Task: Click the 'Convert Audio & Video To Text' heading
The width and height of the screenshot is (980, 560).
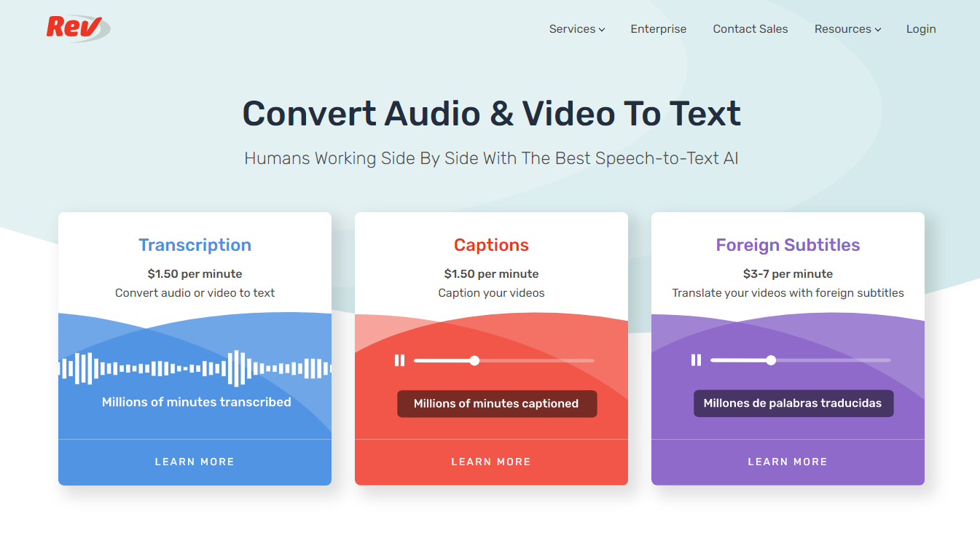Action: [x=491, y=114]
